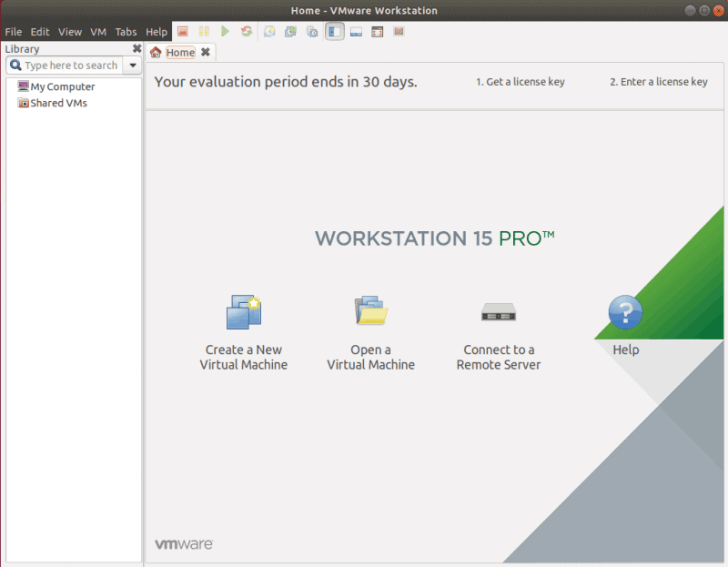Viewport: 728px width, 567px height.
Task: Click the unity mode toolbar icon
Action: click(399, 32)
